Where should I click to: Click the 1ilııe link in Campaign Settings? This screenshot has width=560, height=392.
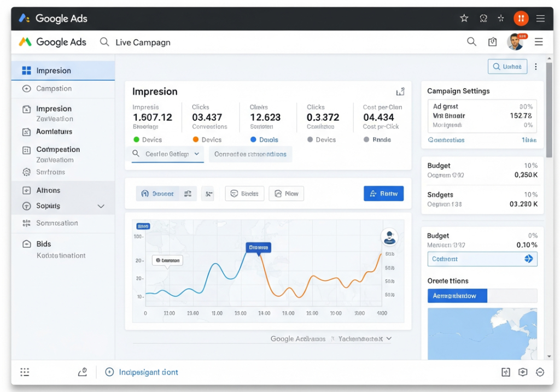coord(529,140)
